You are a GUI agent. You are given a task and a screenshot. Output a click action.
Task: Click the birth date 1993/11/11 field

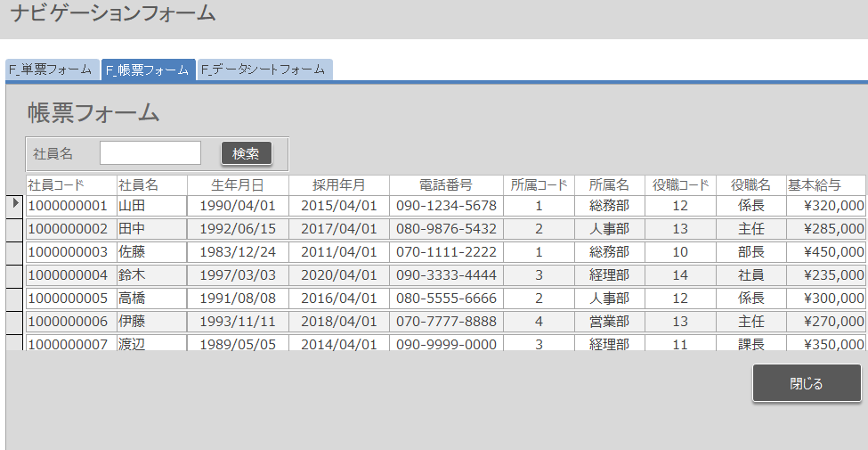[238, 322]
